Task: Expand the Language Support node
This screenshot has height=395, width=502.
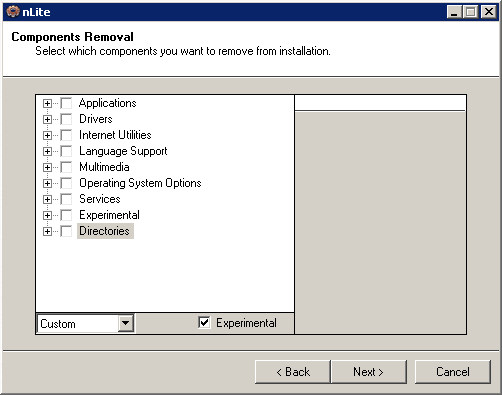Action: tap(47, 151)
